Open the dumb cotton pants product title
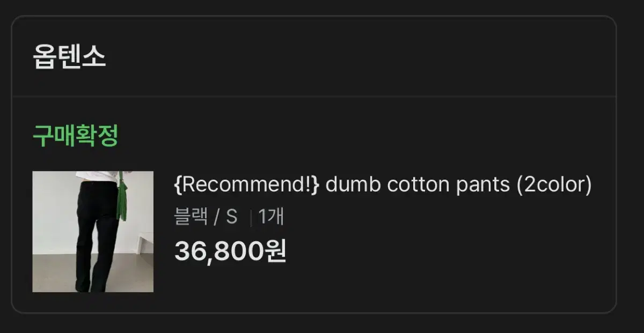 point(383,185)
